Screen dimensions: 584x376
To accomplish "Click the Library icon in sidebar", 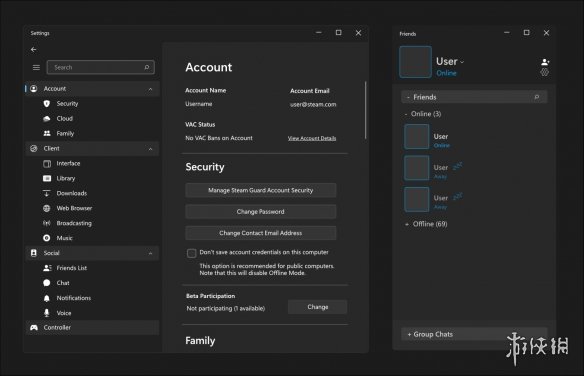I will point(47,178).
